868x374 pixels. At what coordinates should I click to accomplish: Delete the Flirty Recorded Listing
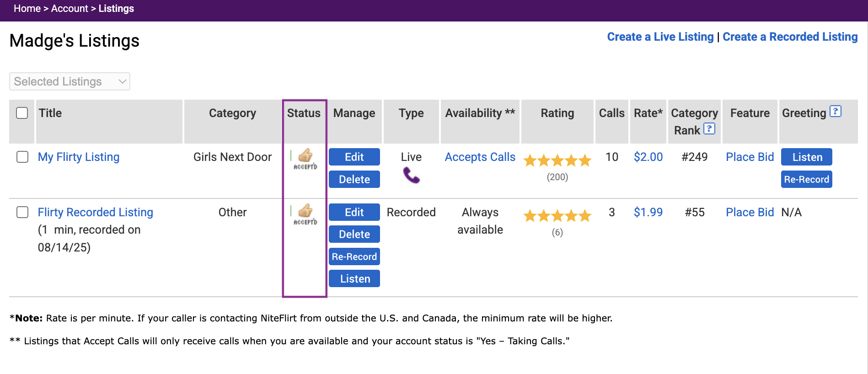354,234
